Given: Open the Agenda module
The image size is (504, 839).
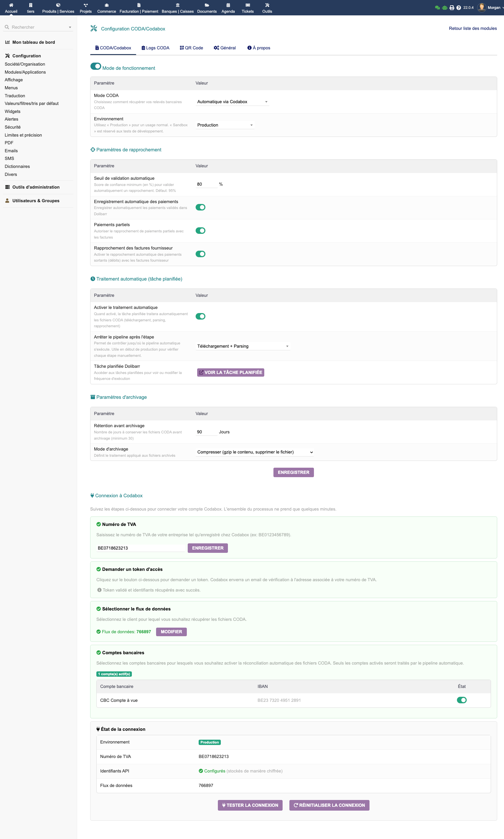Looking at the screenshot, I should click(228, 7).
